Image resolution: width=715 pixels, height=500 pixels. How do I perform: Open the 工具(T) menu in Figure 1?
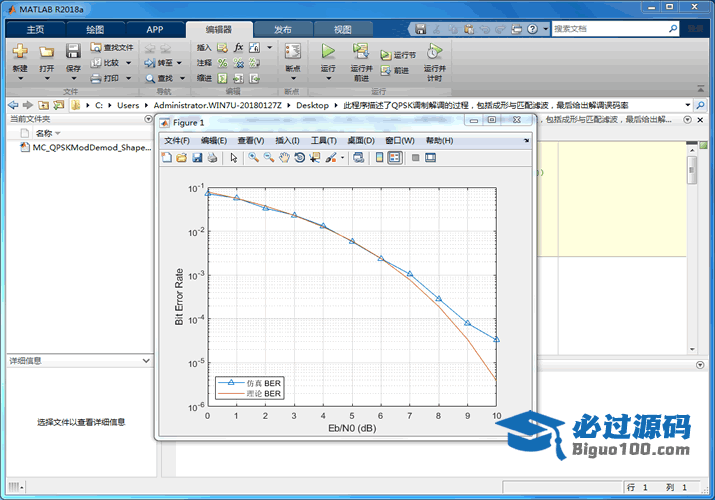pyautogui.click(x=325, y=141)
